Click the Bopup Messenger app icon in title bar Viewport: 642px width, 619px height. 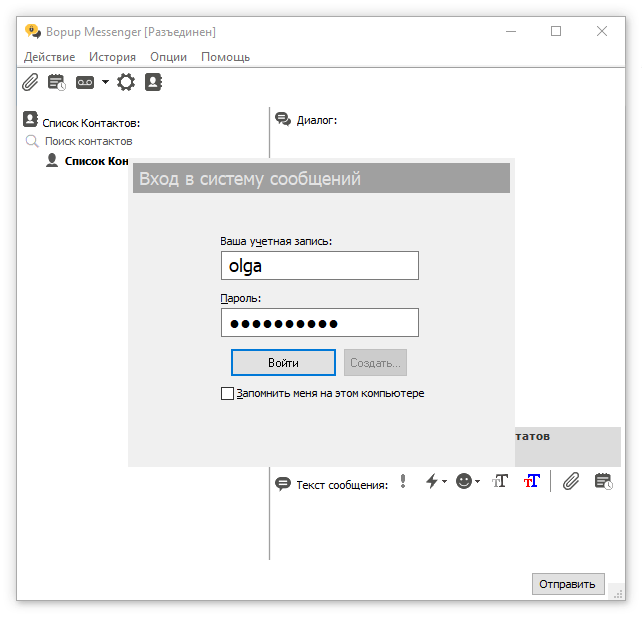coord(33,32)
